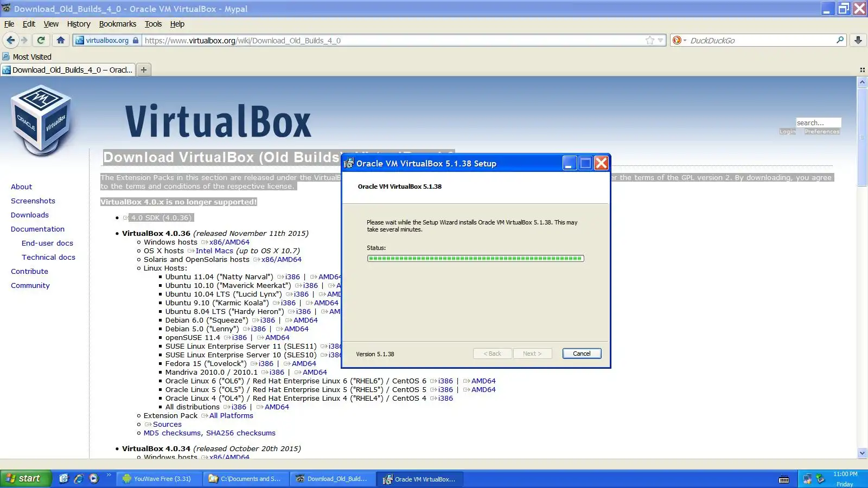Click the Login link
868x488 pixels.
coord(787,132)
